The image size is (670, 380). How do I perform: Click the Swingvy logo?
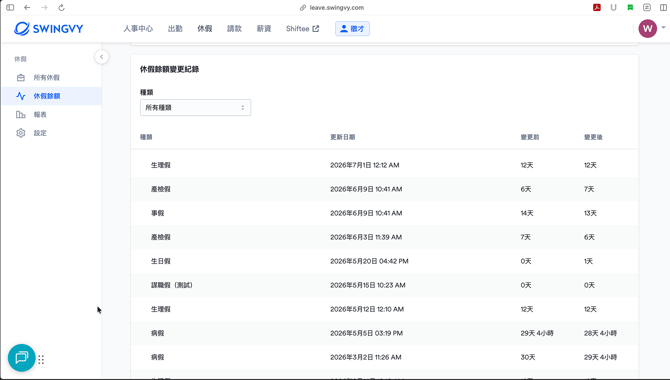click(x=49, y=29)
